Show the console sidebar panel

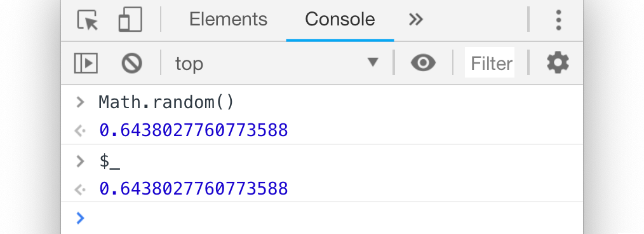pyautogui.click(x=86, y=64)
